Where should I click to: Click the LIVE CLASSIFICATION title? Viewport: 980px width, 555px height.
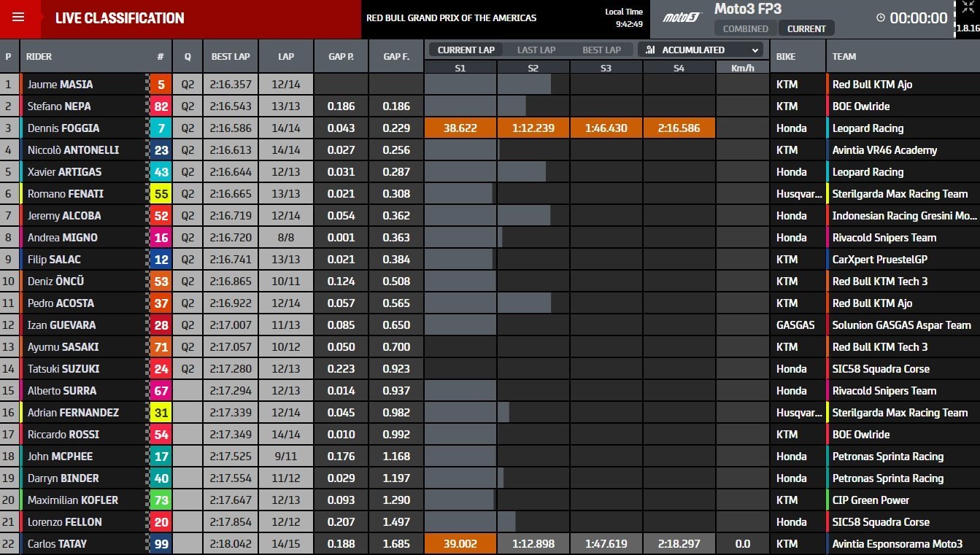[120, 18]
